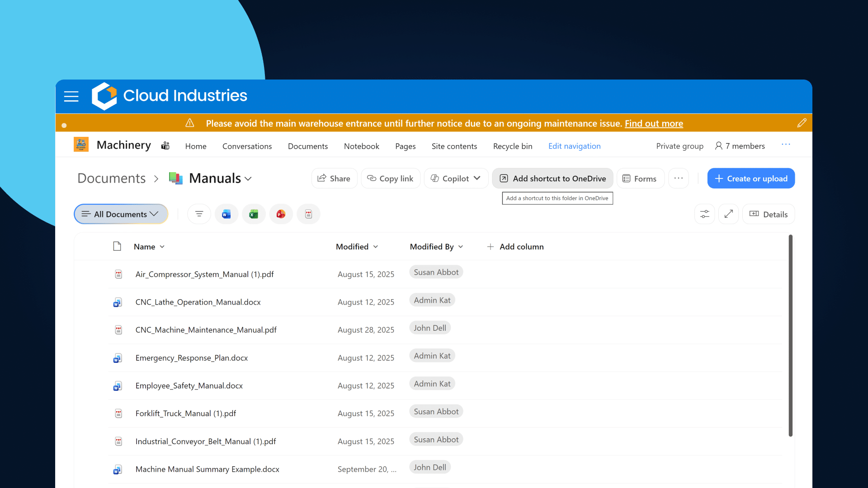Screen dimensions: 868x488
Task: Filter documents by PowerPoint files
Action: point(281,214)
